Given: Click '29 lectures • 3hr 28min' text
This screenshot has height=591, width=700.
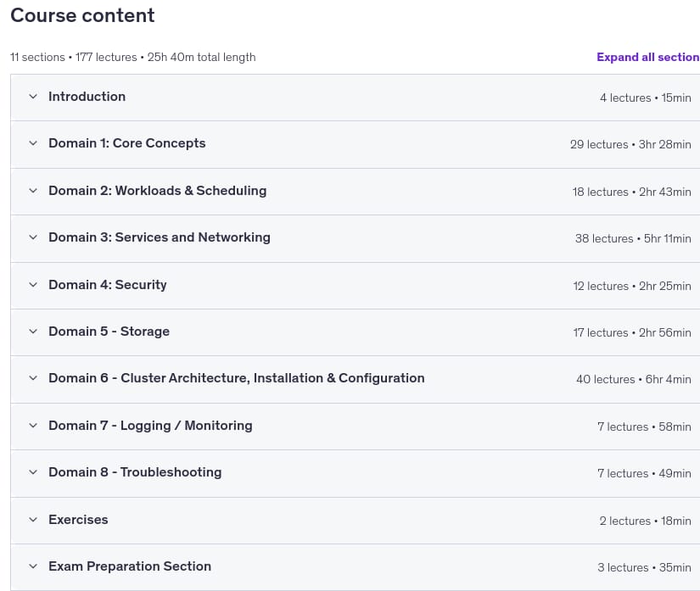Looking at the screenshot, I should (x=630, y=144).
